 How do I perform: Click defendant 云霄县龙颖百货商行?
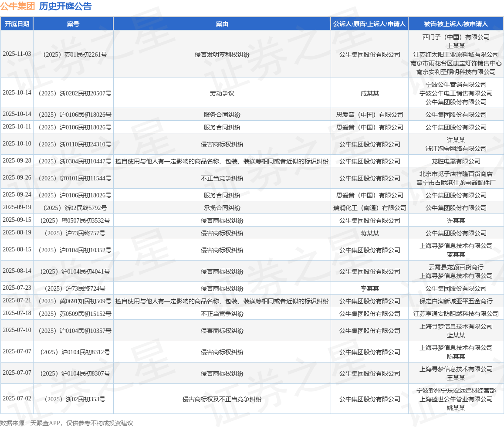tap(456, 267)
